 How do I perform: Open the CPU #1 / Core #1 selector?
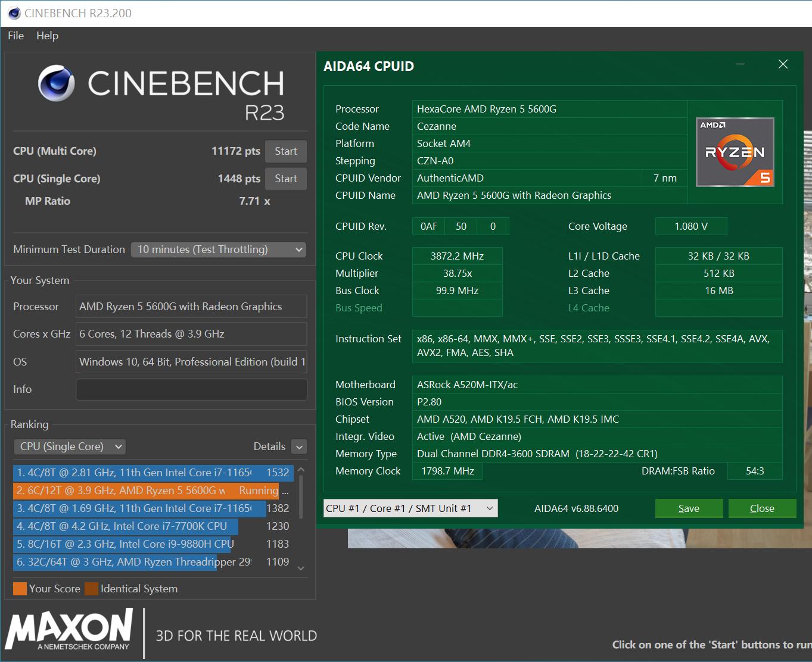click(x=410, y=508)
